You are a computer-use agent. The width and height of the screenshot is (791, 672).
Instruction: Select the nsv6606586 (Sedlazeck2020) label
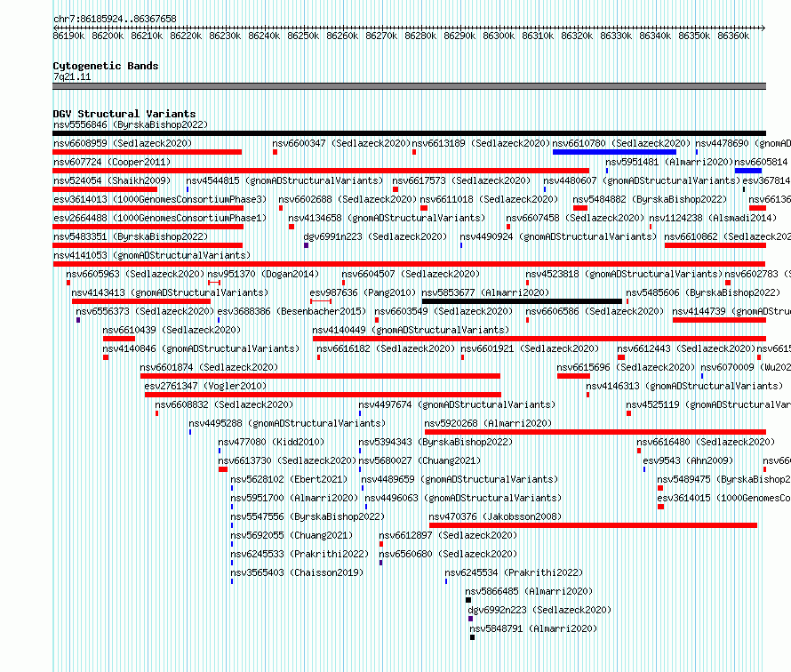(x=595, y=311)
